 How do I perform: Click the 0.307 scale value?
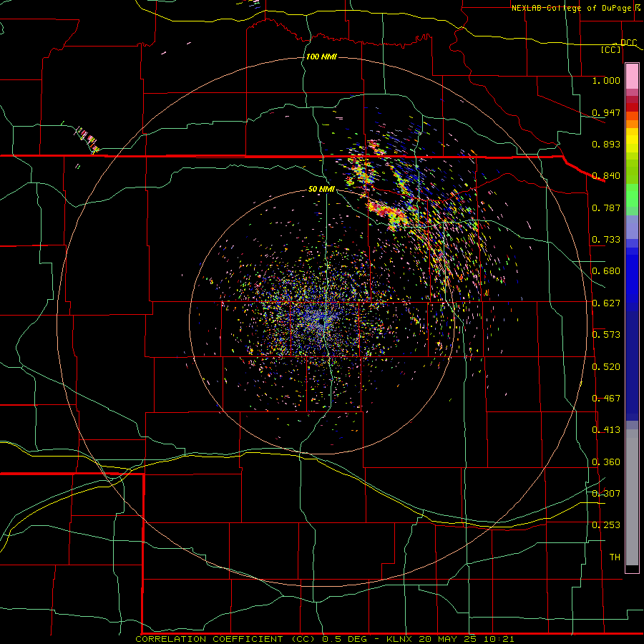[x=606, y=494]
